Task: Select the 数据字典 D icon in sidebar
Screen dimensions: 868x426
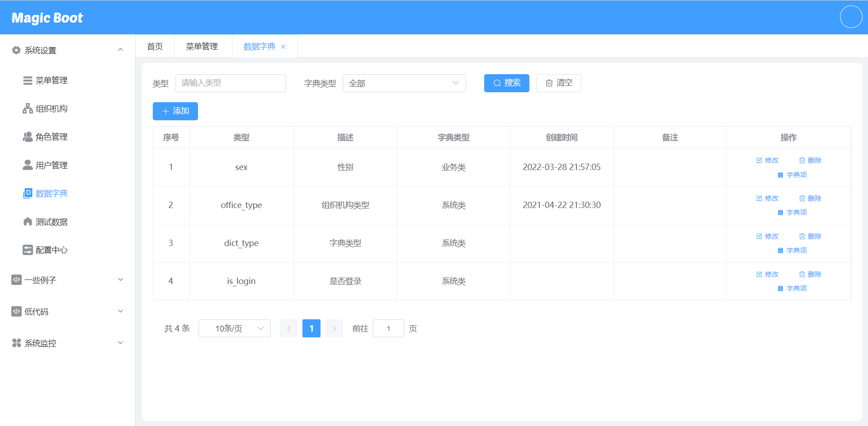Action: click(x=28, y=193)
